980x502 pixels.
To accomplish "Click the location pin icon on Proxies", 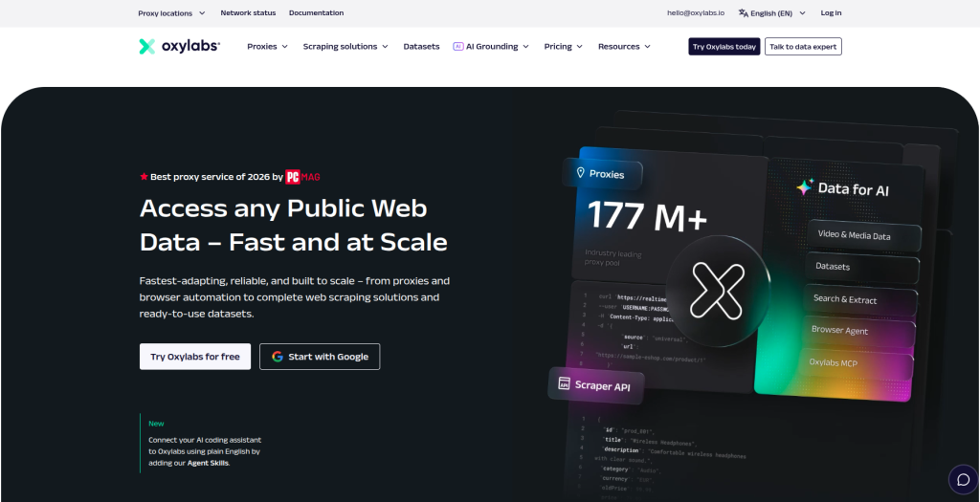I will click(581, 173).
